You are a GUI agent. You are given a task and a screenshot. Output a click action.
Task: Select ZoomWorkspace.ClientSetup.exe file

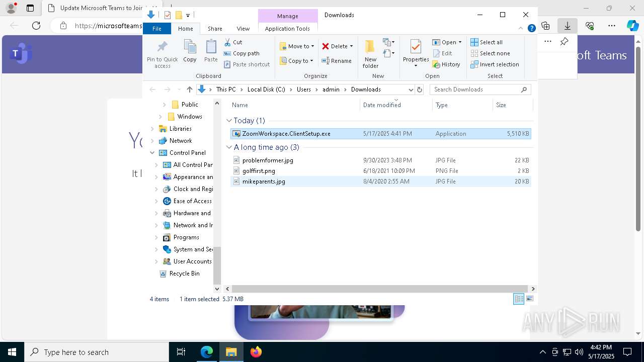click(380, 134)
